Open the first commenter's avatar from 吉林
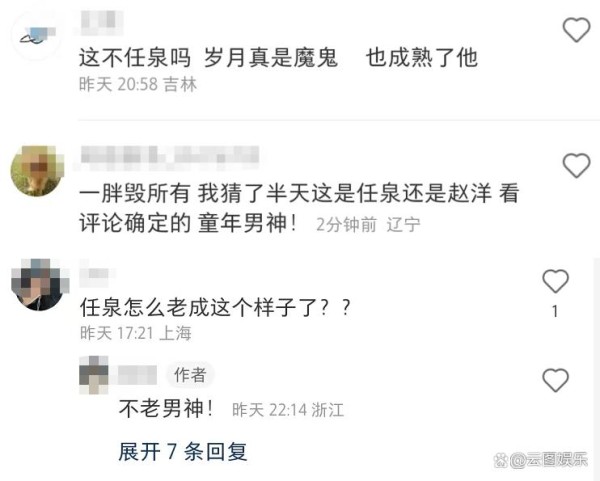This screenshot has height=481, width=600. click(x=37, y=36)
